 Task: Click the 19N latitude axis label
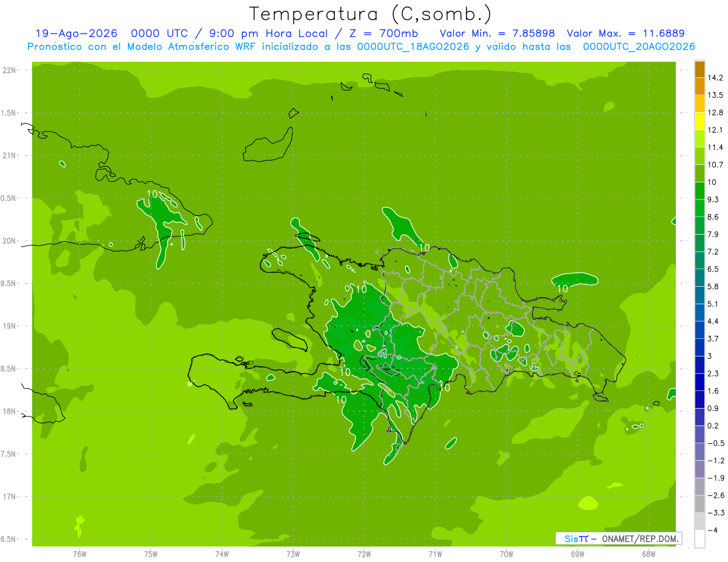(8, 326)
